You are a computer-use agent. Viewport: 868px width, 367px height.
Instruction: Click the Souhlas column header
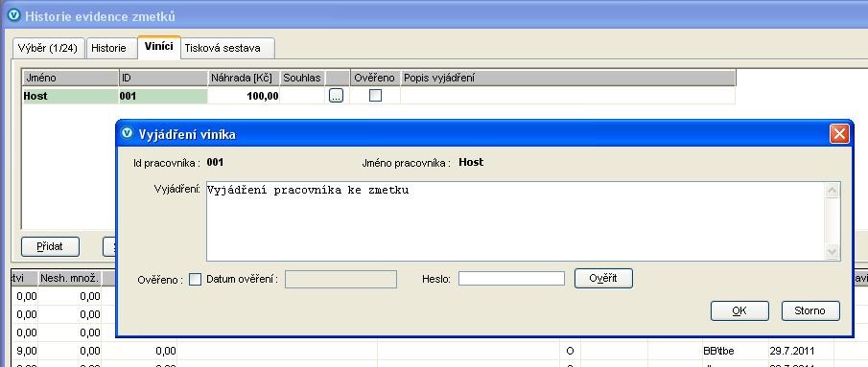click(x=302, y=78)
